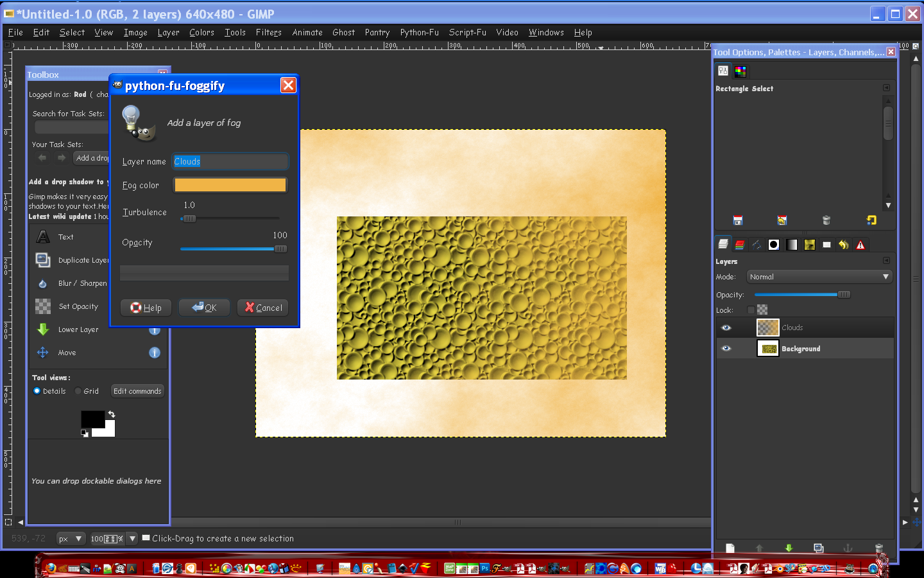This screenshot has width=924, height=578.
Task: Open the Undo History tab icon
Action: click(843, 245)
